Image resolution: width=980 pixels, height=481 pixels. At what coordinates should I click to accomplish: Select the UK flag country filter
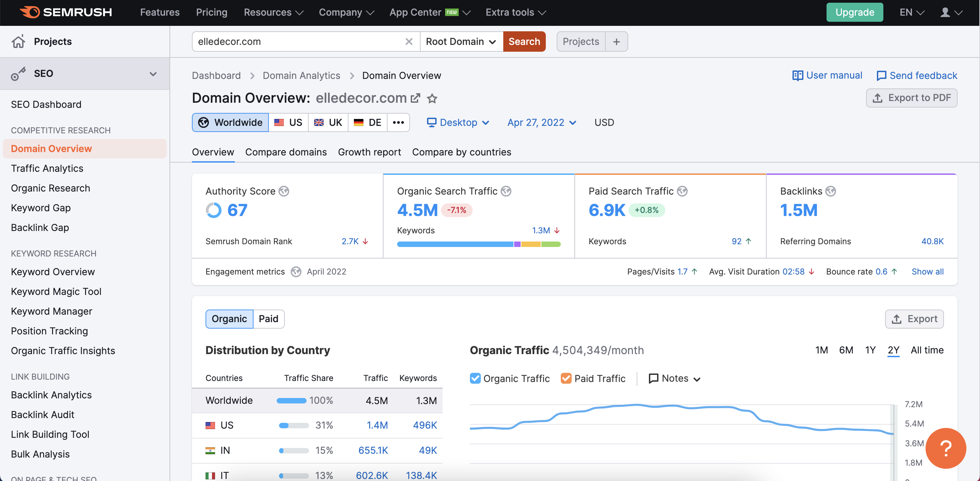[x=328, y=122]
